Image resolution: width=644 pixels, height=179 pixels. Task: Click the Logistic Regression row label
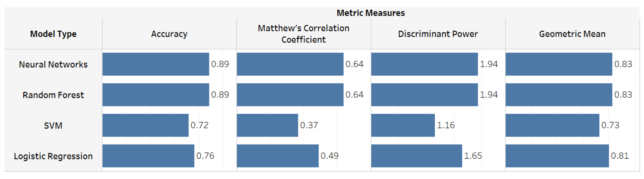coord(53,156)
